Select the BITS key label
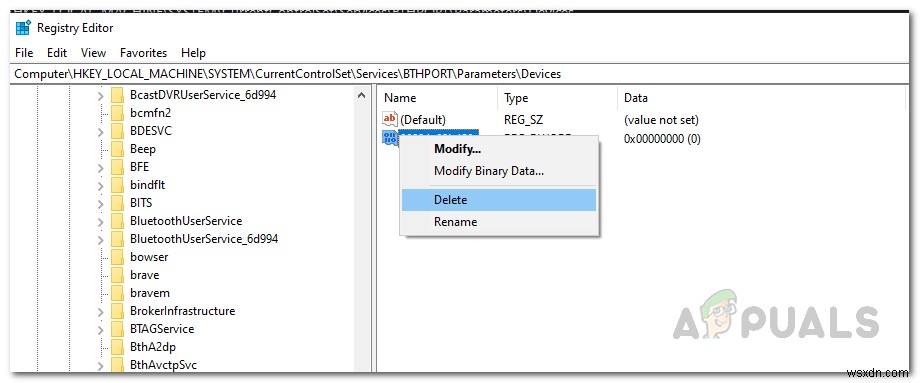920x383 pixels. (141, 204)
